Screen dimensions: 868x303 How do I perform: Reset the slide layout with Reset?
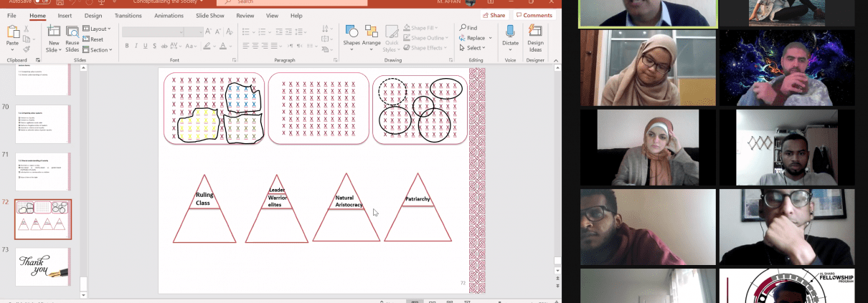[x=92, y=39]
